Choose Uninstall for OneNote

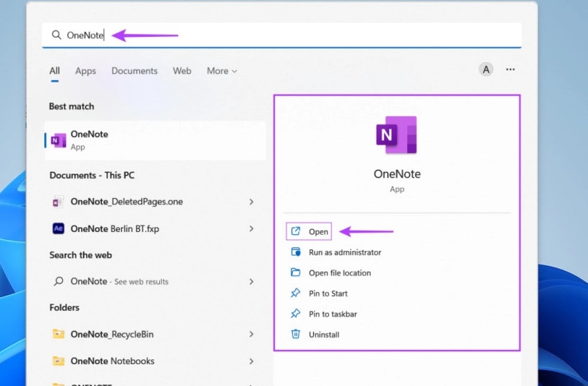tap(323, 335)
